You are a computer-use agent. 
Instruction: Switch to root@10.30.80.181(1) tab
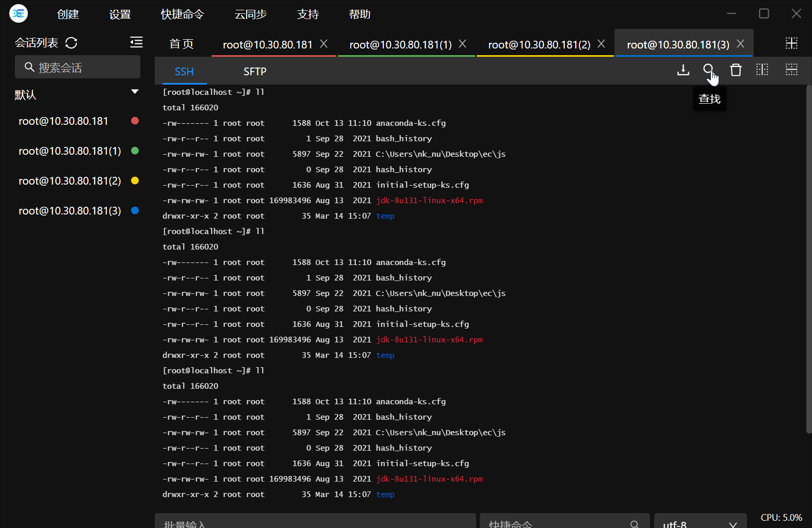click(400, 44)
